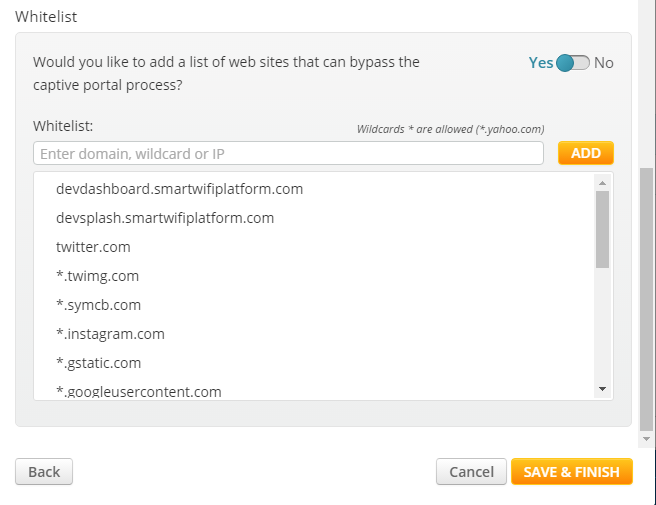Select the *.instagram.com entry
The height and width of the screenshot is (505, 656).
[x=110, y=334]
